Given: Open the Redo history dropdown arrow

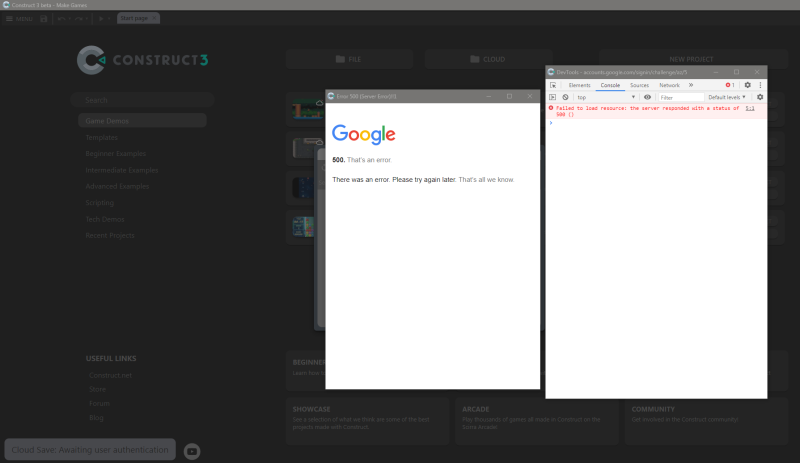Looking at the screenshot, I should click(87, 18).
